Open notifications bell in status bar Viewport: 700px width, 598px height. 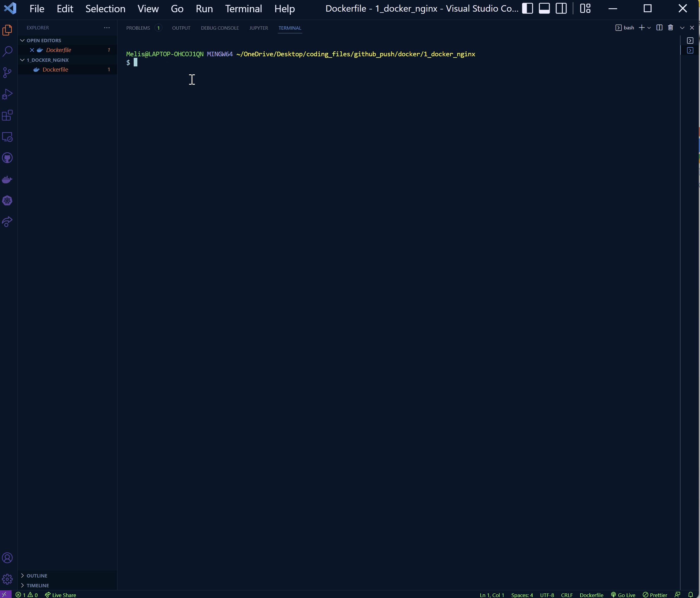(x=691, y=595)
